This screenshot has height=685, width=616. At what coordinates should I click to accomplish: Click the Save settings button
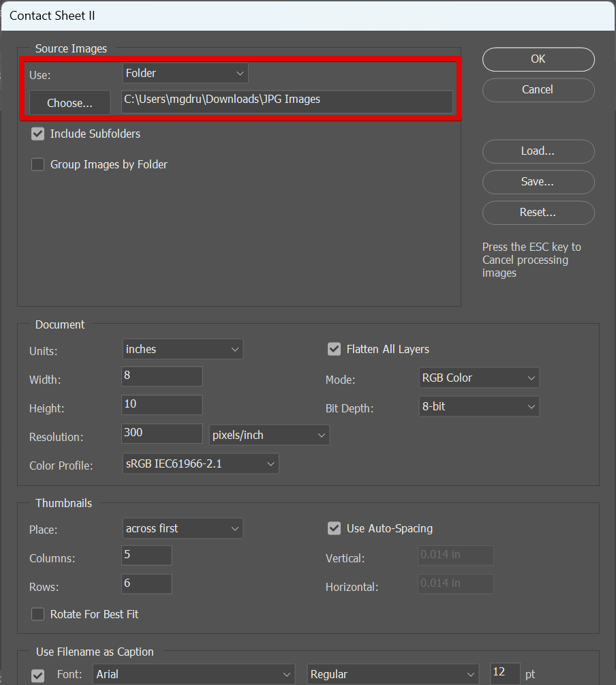(x=538, y=182)
